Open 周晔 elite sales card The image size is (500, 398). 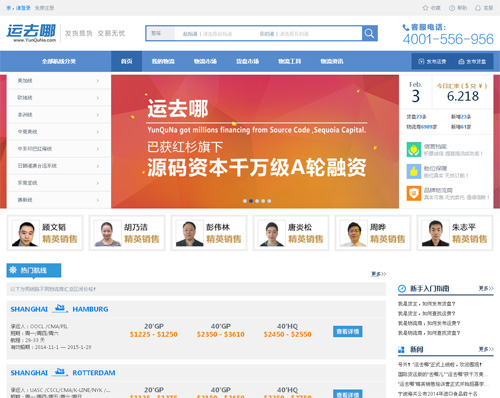pyautogui.click(x=373, y=233)
